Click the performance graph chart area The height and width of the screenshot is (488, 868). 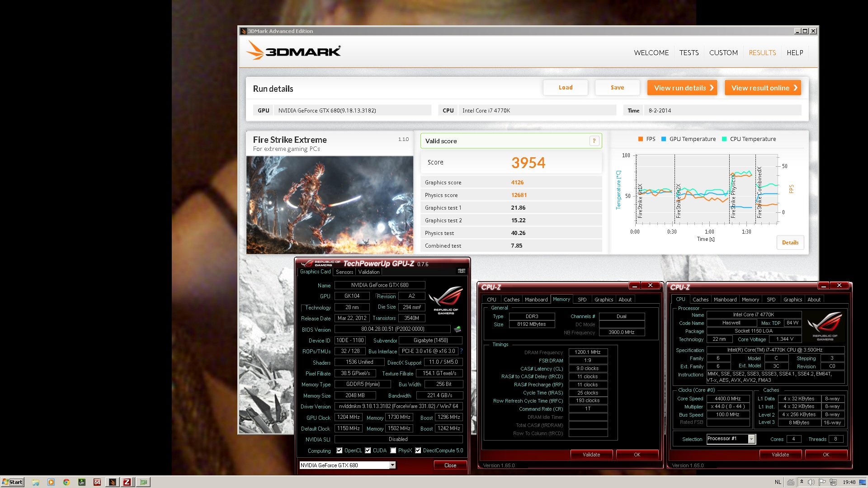tap(707, 189)
